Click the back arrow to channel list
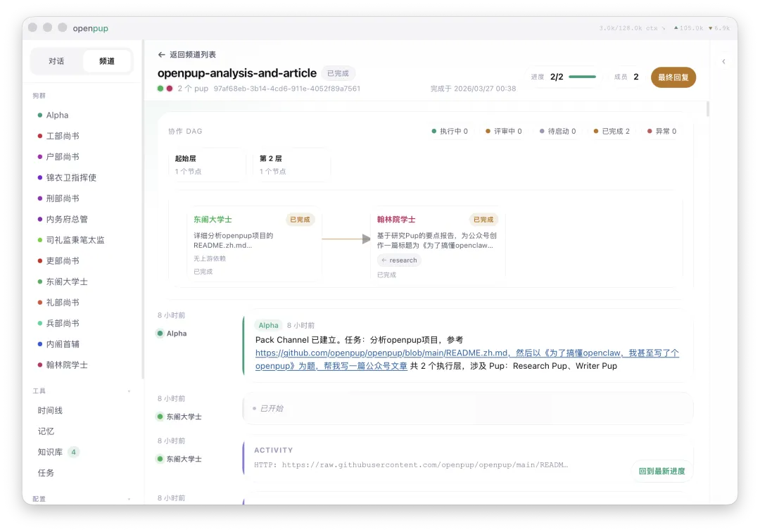Image resolution: width=760 pixels, height=532 pixels. (161, 55)
